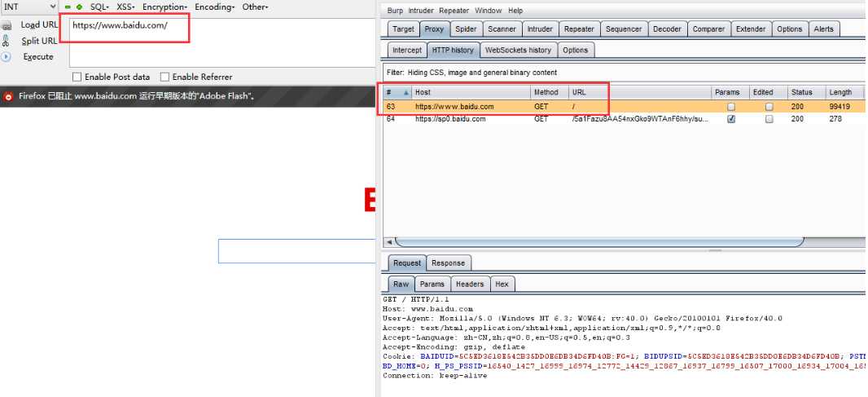Viewport: 868px width, 397px height.
Task: Click scrollbar left arrow under history table
Action: (x=388, y=242)
